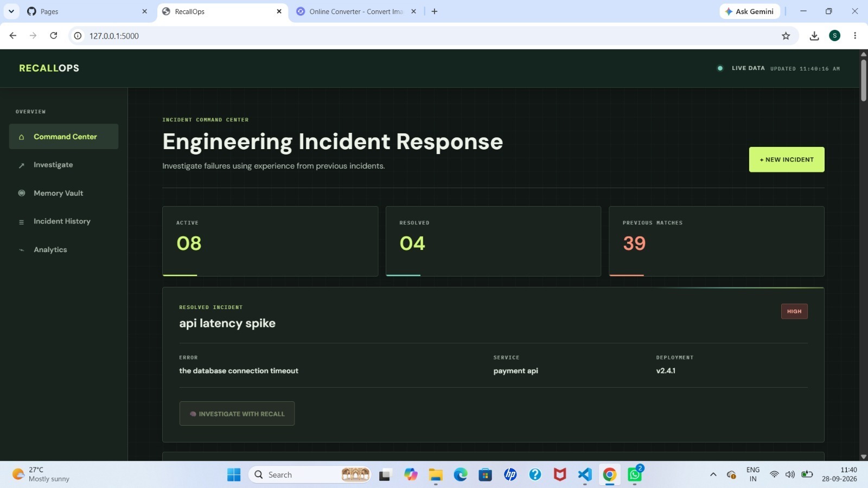868x488 pixels.
Task: Click the RECALLOPS logo
Action: [x=49, y=68]
